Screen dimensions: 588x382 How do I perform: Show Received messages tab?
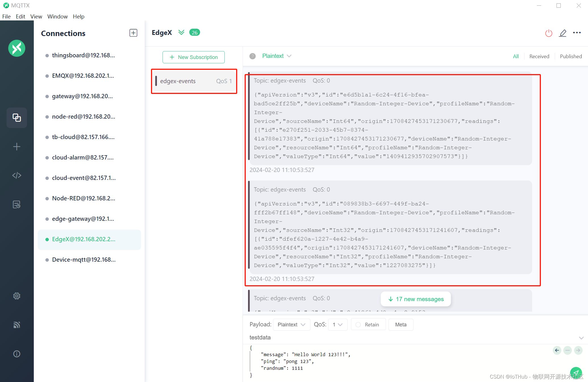pos(539,56)
